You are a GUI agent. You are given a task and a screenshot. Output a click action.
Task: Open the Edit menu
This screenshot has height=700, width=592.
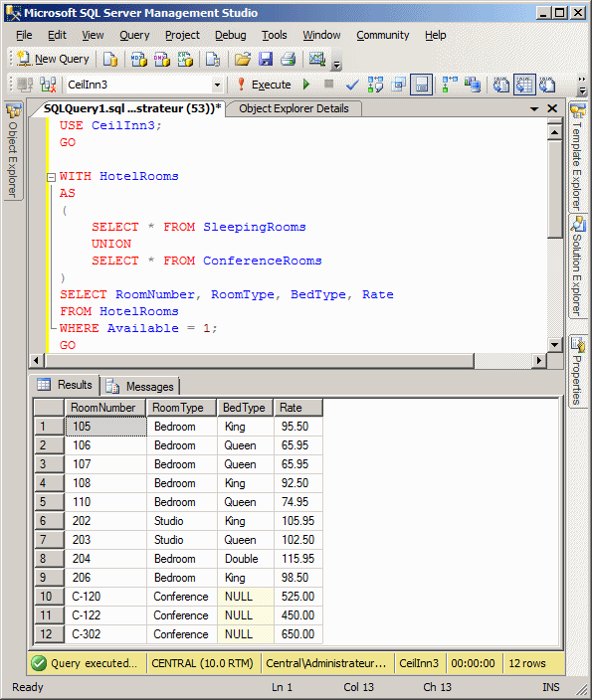[57, 35]
